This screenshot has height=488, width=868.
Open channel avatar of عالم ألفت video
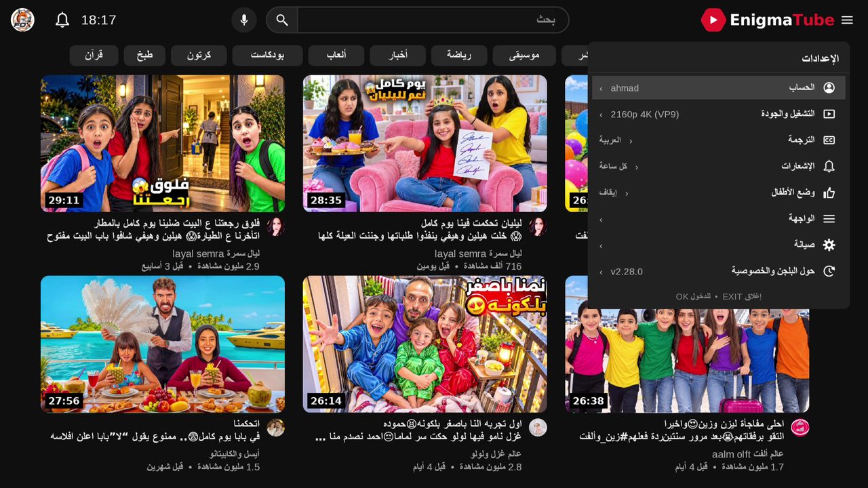[800, 428]
